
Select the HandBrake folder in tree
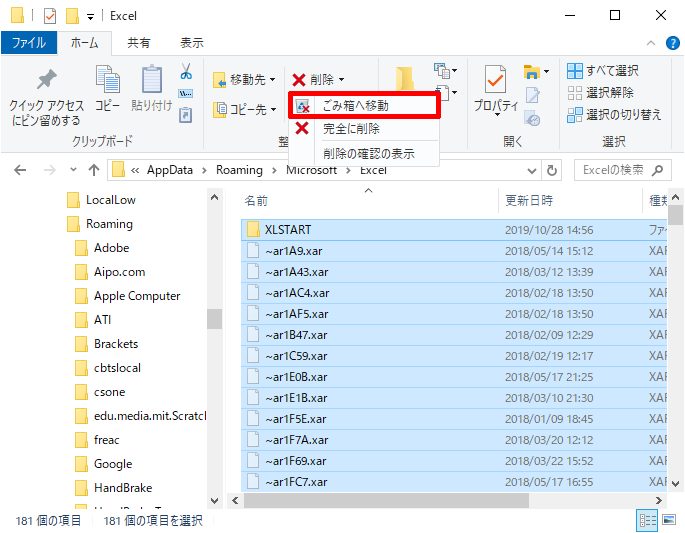(114, 488)
